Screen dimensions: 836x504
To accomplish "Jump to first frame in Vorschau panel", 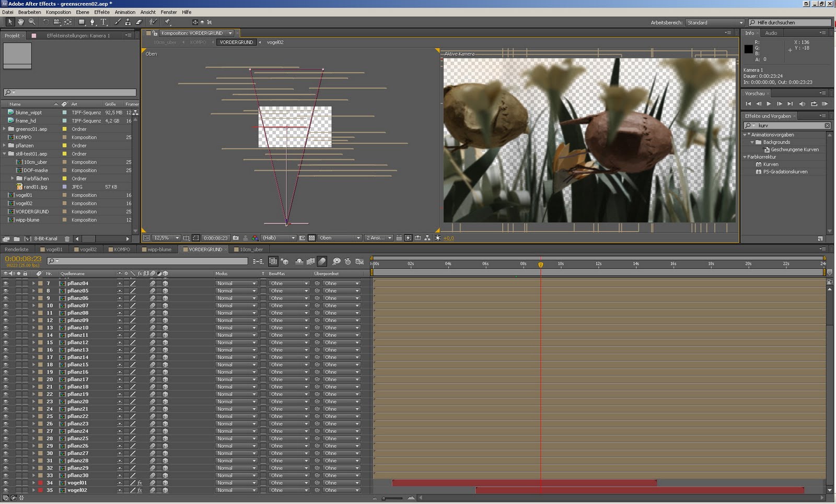I will (x=748, y=104).
